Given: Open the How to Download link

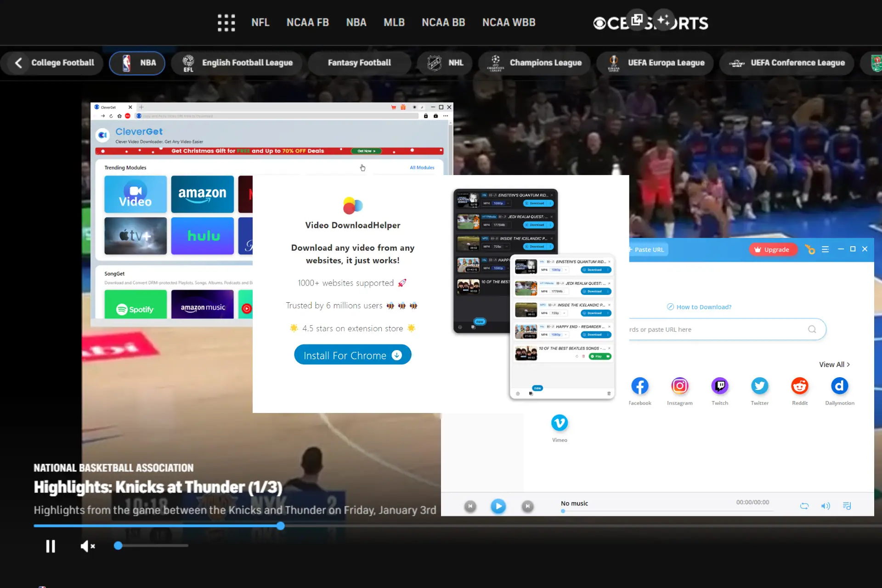Looking at the screenshot, I should (699, 307).
